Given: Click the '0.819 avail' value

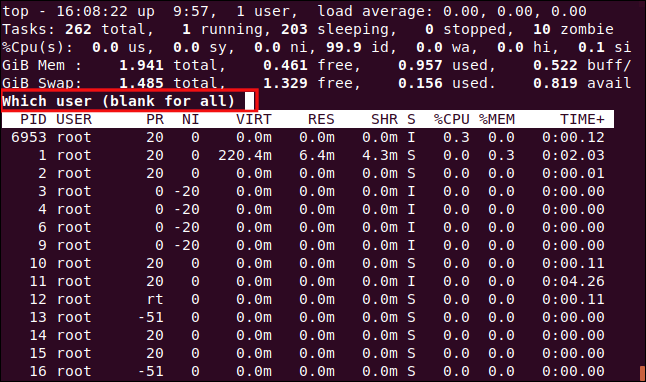Looking at the screenshot, I should (x=582, y=83).
